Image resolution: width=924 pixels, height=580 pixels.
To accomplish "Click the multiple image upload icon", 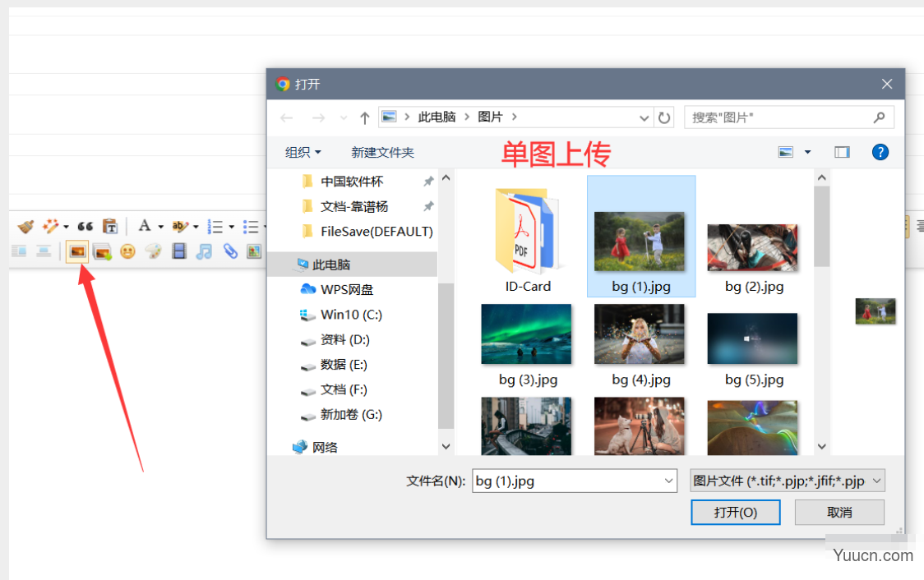I will point(103,252).
